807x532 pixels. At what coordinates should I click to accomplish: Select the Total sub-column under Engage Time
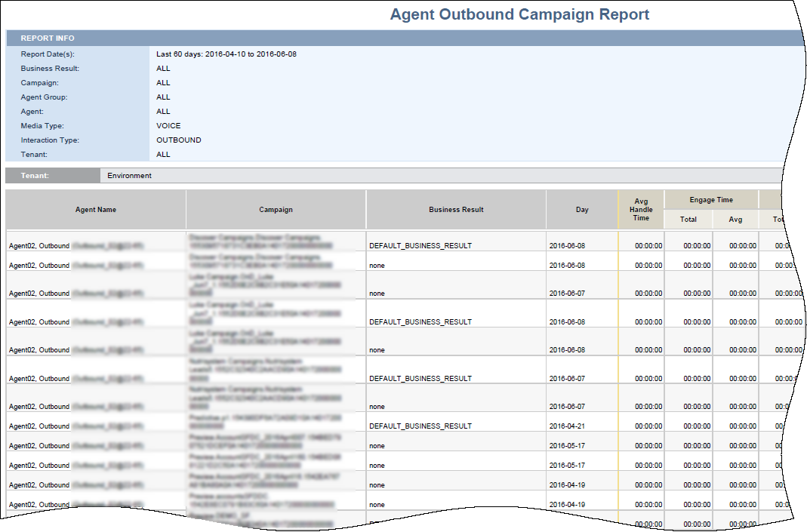coord(688,220)
